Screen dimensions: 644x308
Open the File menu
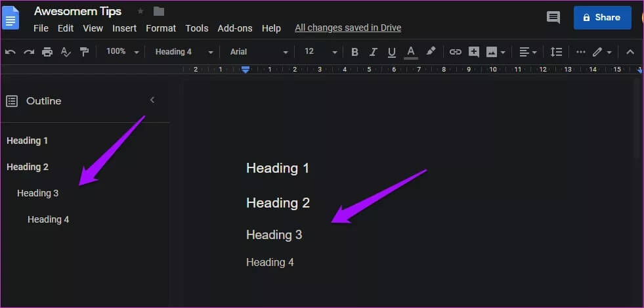pos(41,28)
